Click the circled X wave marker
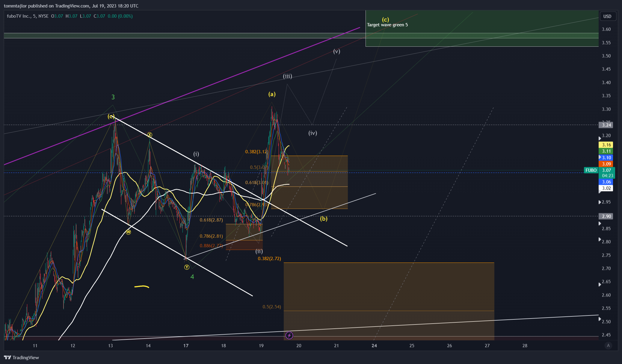Viewport: 622px width, 364px height. (150, 135)
